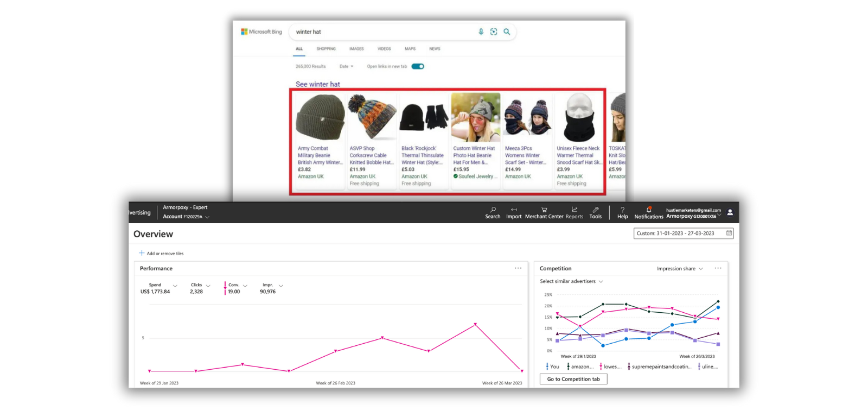This screenshot has width=868, height=417.
Task: Open the See winter hat link
Action: tap(318, 84)
